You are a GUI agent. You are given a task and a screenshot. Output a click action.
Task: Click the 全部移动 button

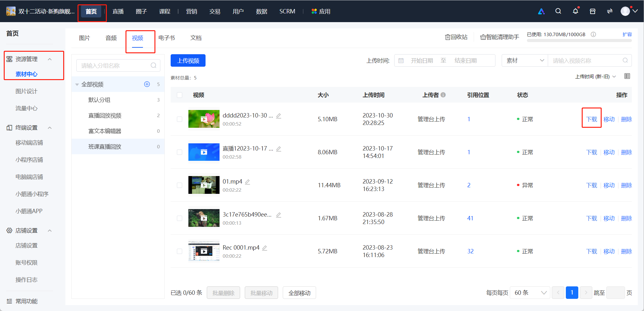(x=299, y=293)
